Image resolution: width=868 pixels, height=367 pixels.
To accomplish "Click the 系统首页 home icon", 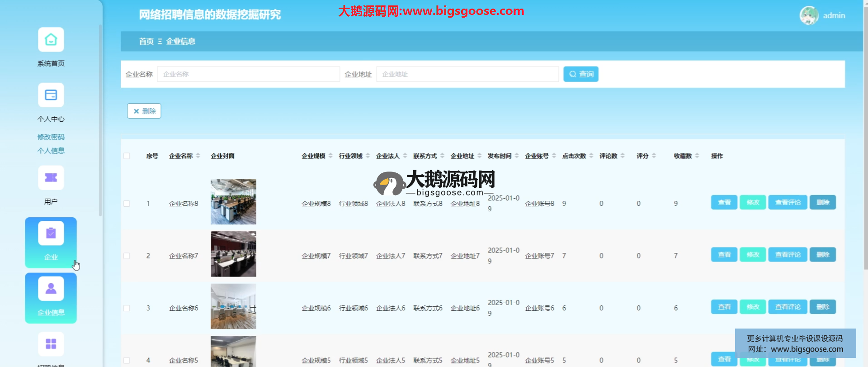I will point(51,40).
